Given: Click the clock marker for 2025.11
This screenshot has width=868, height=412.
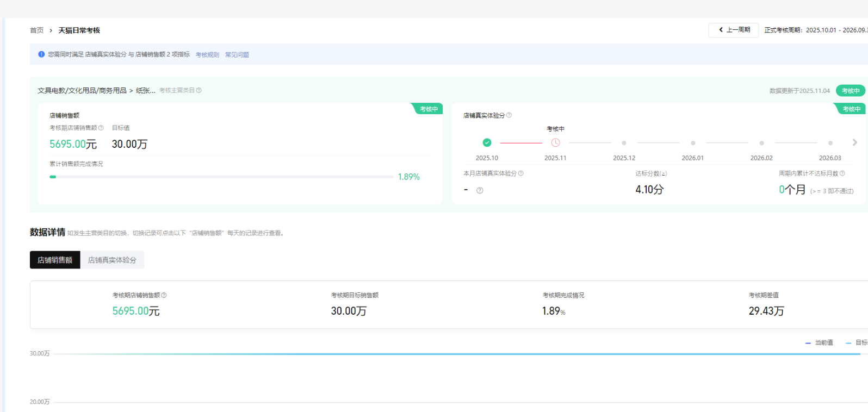Looking at the screenshot, I should coord(555,142).
